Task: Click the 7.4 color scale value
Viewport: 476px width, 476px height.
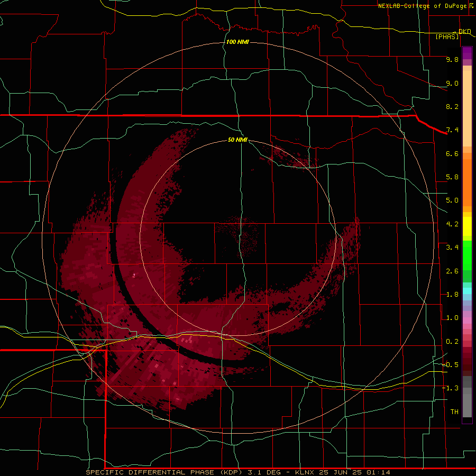Action: click(452, 130)
